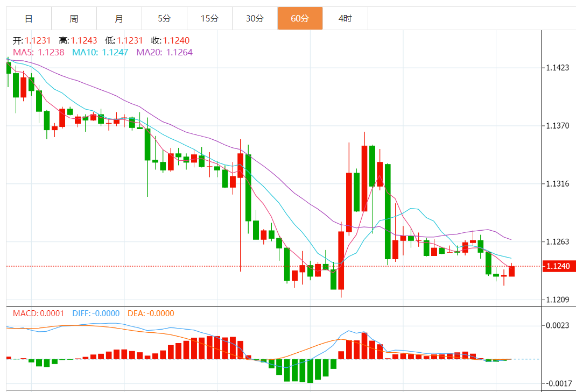The width and height of the screenshot is (576, 392).
Task: Switch to the 4时 timeframe tab
Action: tap(345, 18)
